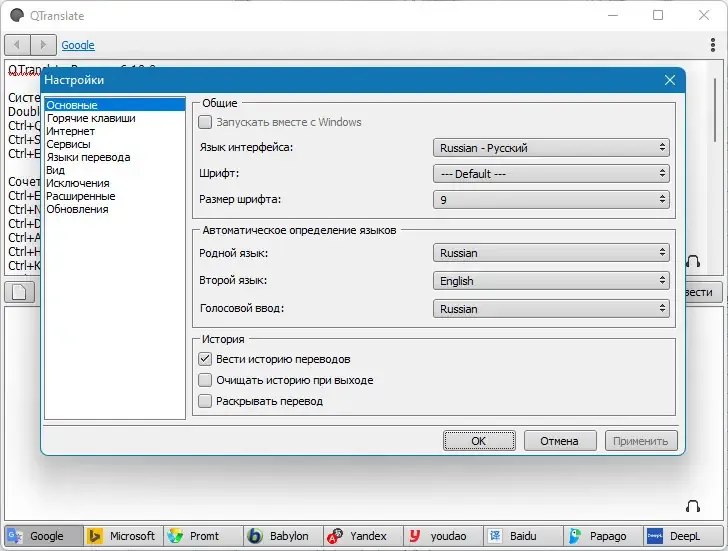
Task: Select the Papago translation service tab
Action: click(x=603, y=536)
